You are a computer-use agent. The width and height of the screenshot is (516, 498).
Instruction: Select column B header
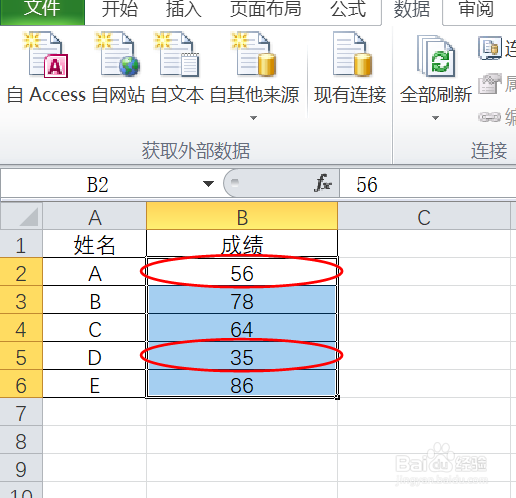point(242,217)
